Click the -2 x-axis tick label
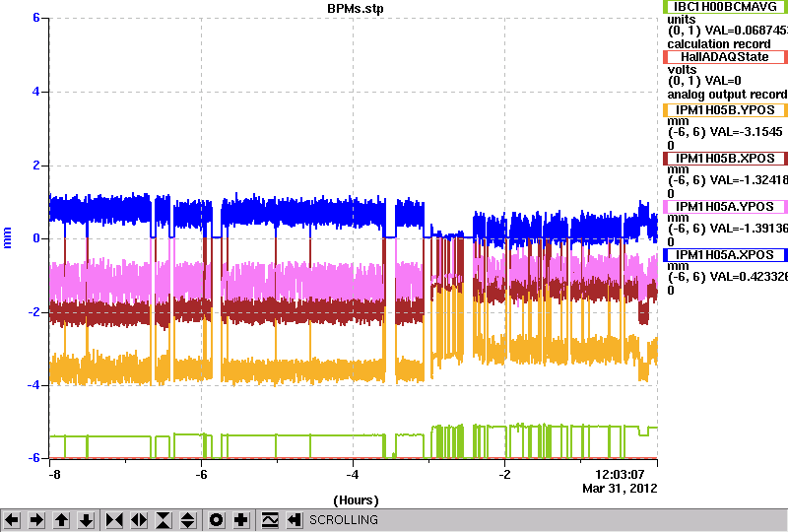Image resolution: width=788 pixels, height=532 pixels. coord(505,475)
